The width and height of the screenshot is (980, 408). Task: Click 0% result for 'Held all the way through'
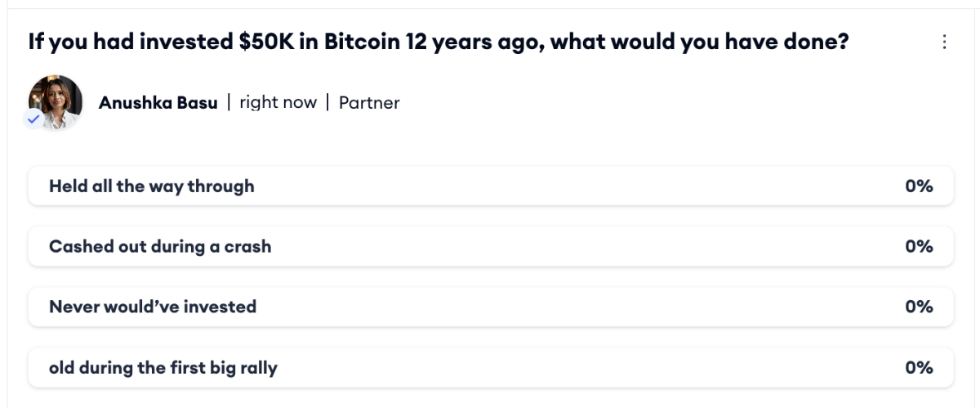click(919, 186)
